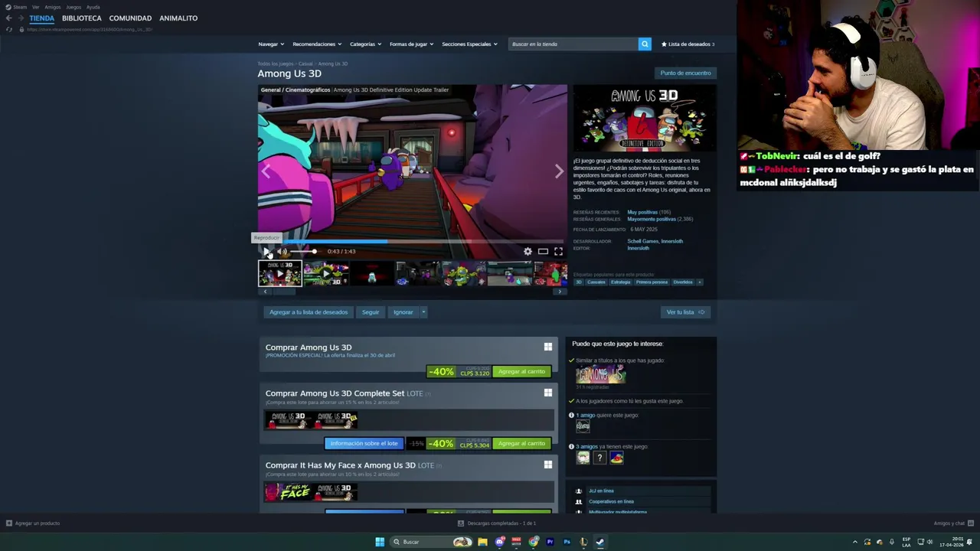Open the Windows Start menu

pyautogui.click(x=380, y=542)
